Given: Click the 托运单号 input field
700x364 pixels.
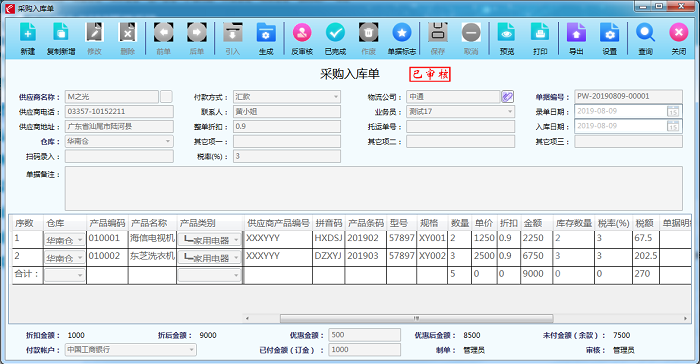Looking at the screenshot, I should pos(460,126).
